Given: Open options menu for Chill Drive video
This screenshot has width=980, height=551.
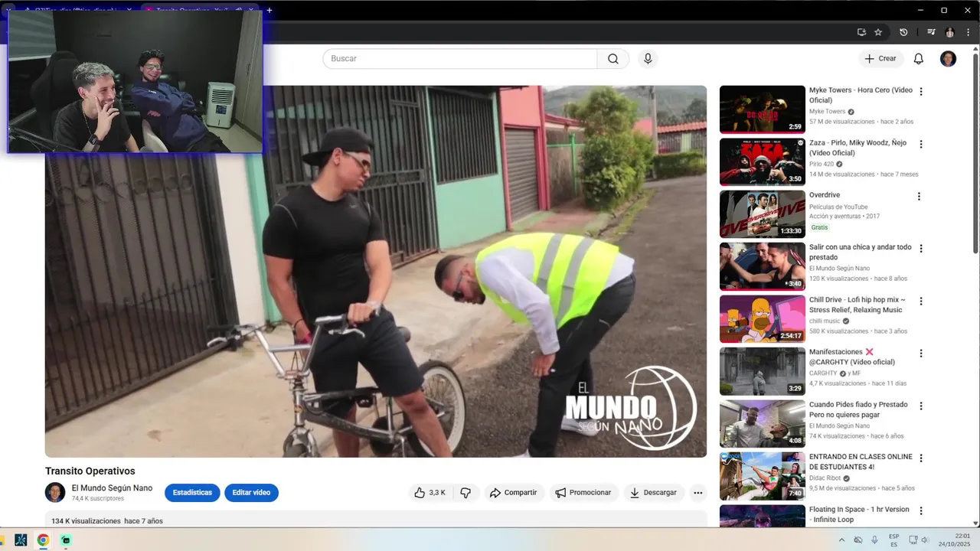Looking at the screenshot, I should 921,301.
